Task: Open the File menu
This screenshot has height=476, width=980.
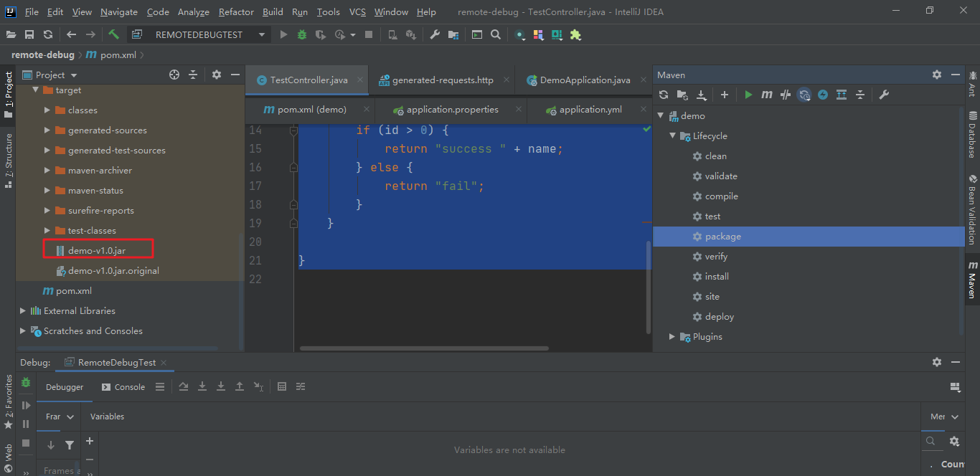Action: tap(32, 12)
